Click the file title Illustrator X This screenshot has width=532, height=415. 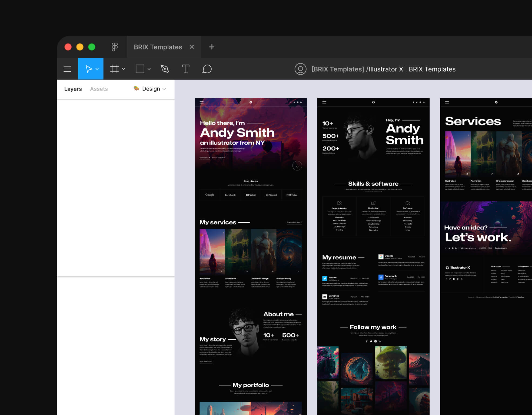coord(386,69)
